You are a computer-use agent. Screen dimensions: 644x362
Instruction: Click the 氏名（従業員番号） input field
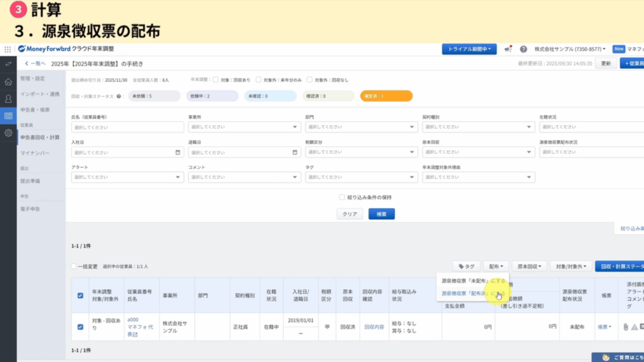(128, 127)
